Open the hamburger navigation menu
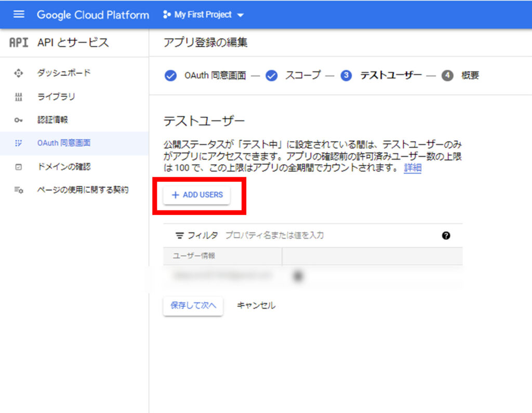 19,15
